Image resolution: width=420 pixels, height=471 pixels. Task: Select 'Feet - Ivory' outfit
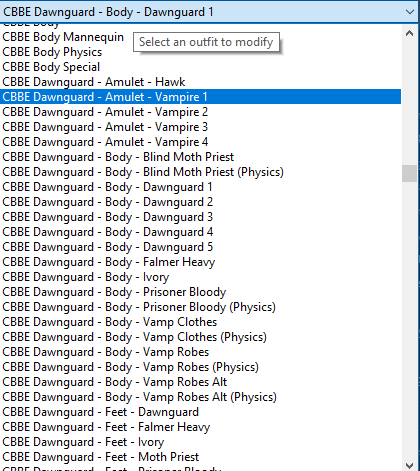coord(200,442)
